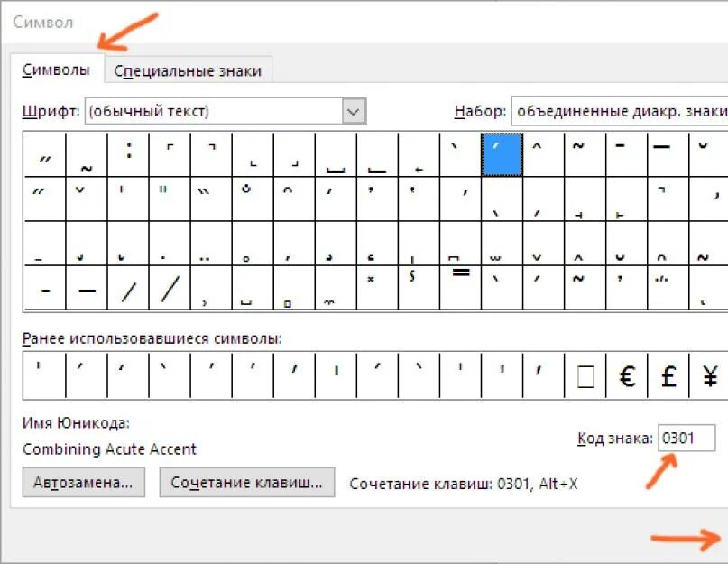
Task: Select the candrabindu symbol in the second row
Action: [x=253, y=199]
